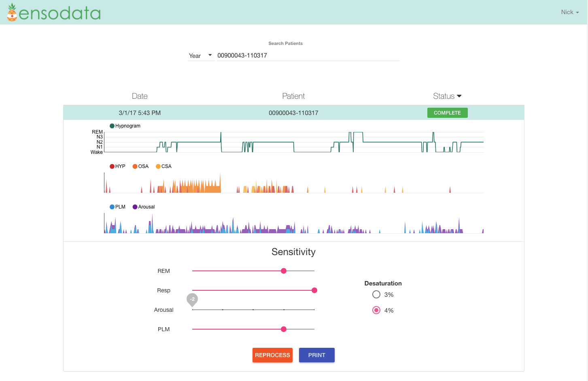Click the REPROCESS button
This screenshot has width=588, height=381.
pos(272,355)
